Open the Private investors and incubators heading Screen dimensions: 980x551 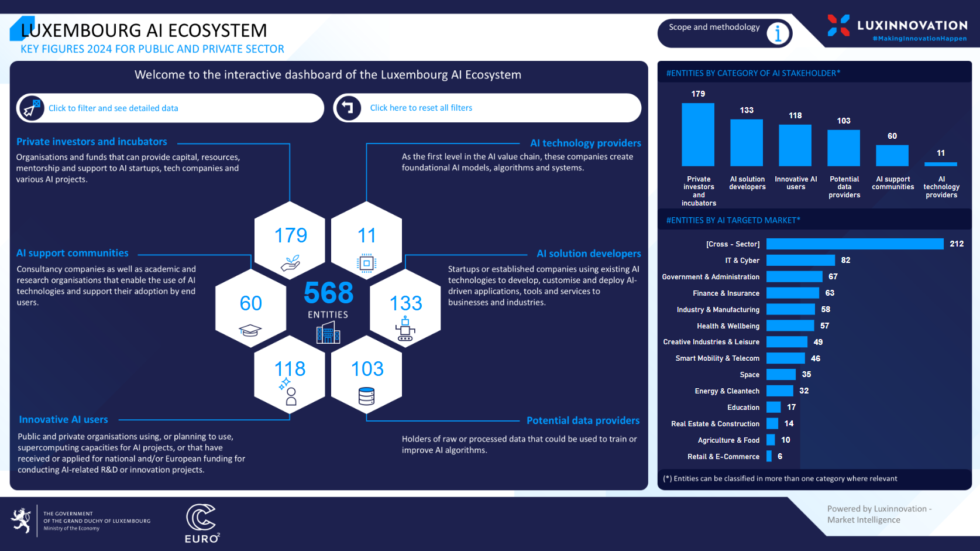[x=92, y=142]
